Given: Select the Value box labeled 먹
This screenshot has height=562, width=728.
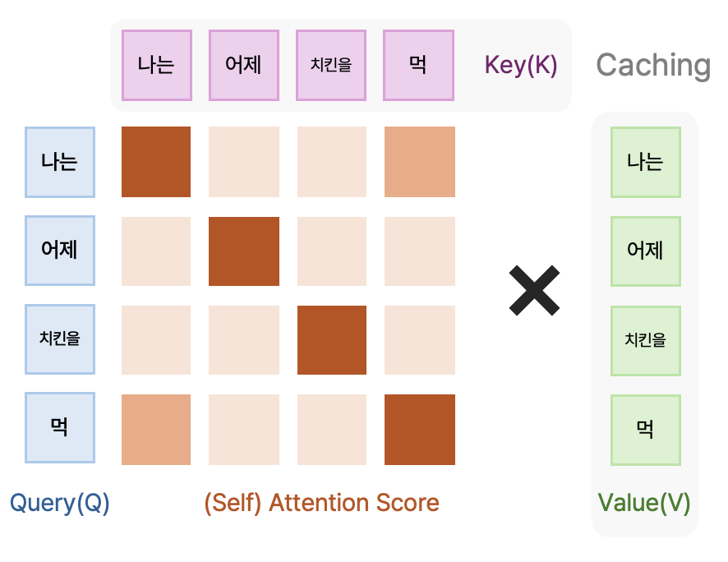Looking at the screenshot, I should point(646,431).
